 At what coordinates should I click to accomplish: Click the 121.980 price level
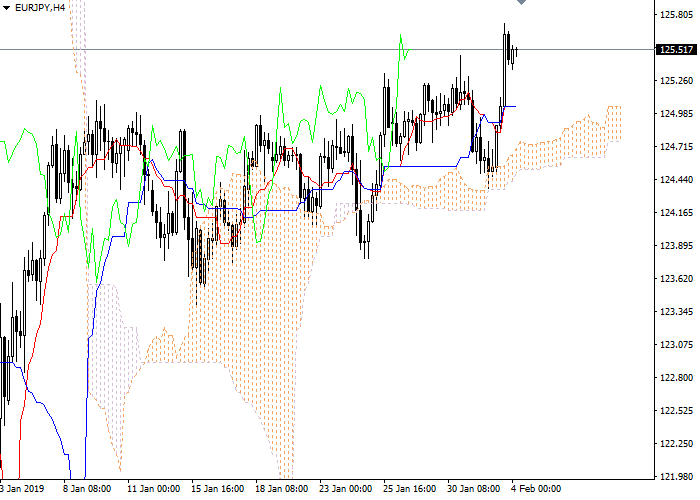click(676, 476)
